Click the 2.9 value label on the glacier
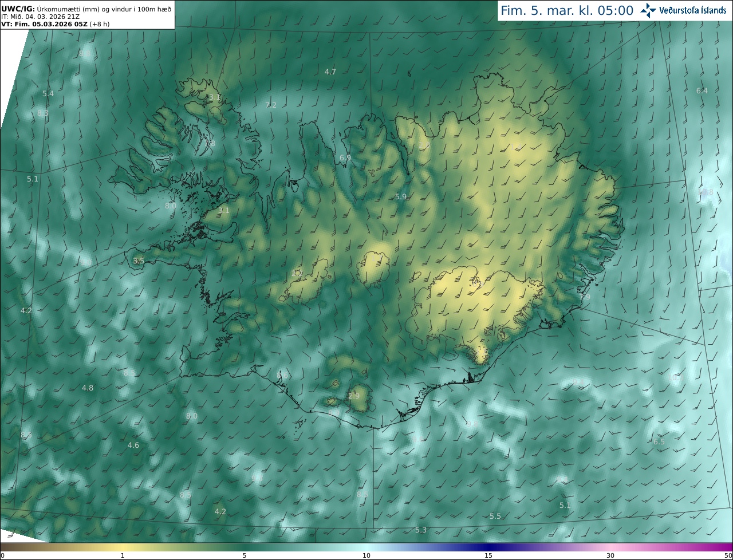Screen dimensions: 733x560 tap(354, 396)
